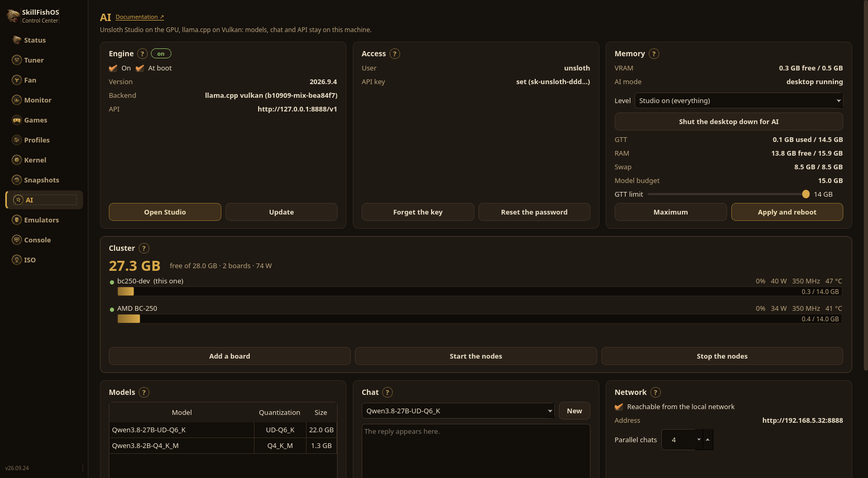Click Forget the key button
This screenshot has height=478, width=868.
point(418,212)
